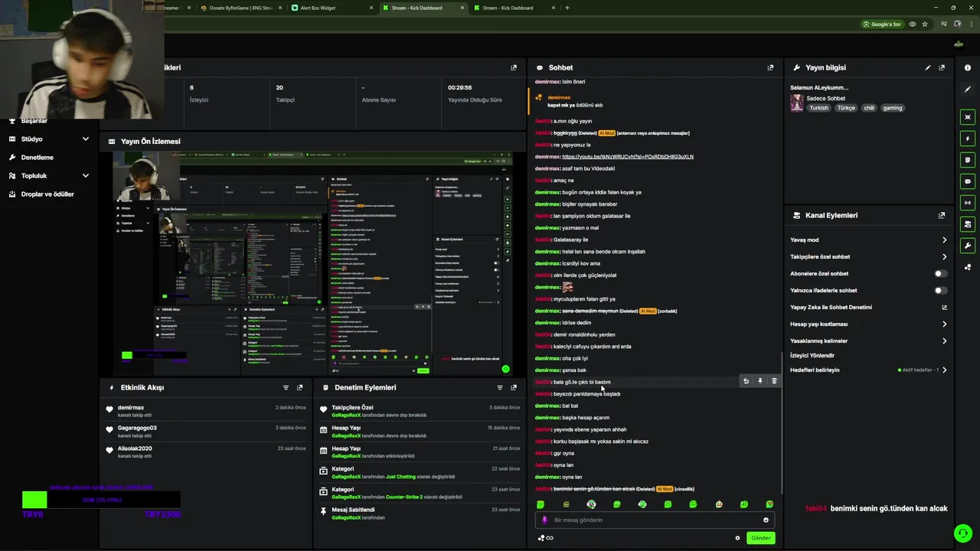Click the chill tag in stream info
Image resolution: width=980 pixels, height=551 pixels.
pos(869,108)
